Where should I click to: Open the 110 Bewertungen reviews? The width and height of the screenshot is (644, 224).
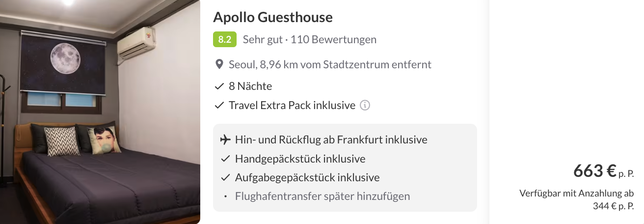point(333,39)
